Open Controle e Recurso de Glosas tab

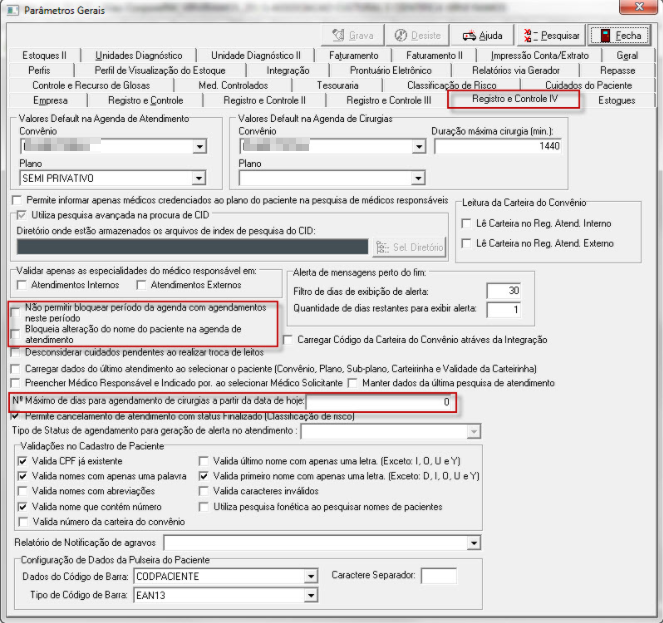(x=91, y=85)
